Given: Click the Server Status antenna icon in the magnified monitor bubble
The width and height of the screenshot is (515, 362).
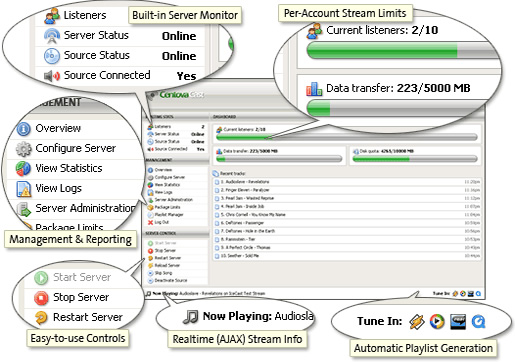Looking at the screenshot, I should [52, 36].
